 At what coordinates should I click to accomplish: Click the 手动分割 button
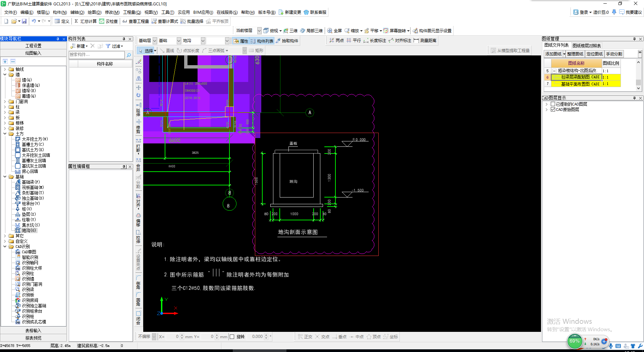pos(614,54)
